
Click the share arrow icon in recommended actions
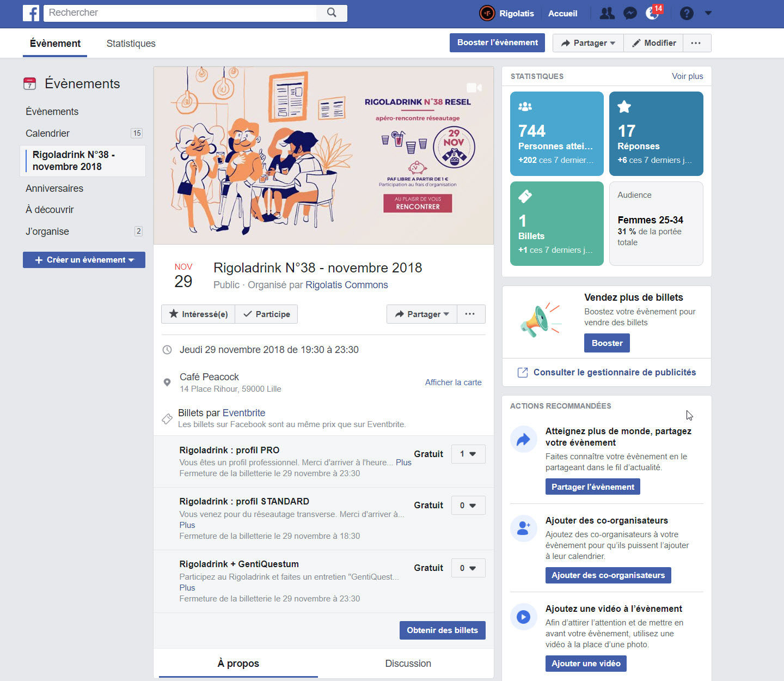[x=523, y=440]
